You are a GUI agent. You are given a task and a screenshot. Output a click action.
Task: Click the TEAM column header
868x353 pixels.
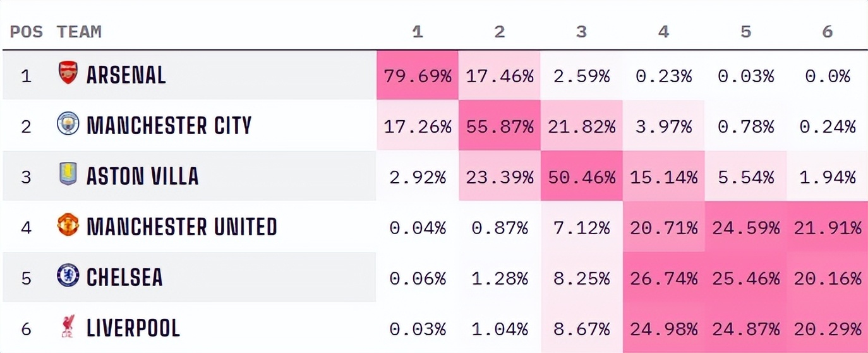(x=79, y=32)
